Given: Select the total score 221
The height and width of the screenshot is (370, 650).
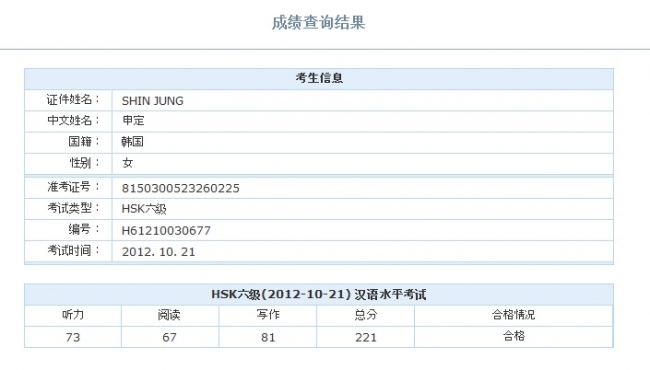Looking at the screenshot, I should pyautogui.click(x=366, y=337).
